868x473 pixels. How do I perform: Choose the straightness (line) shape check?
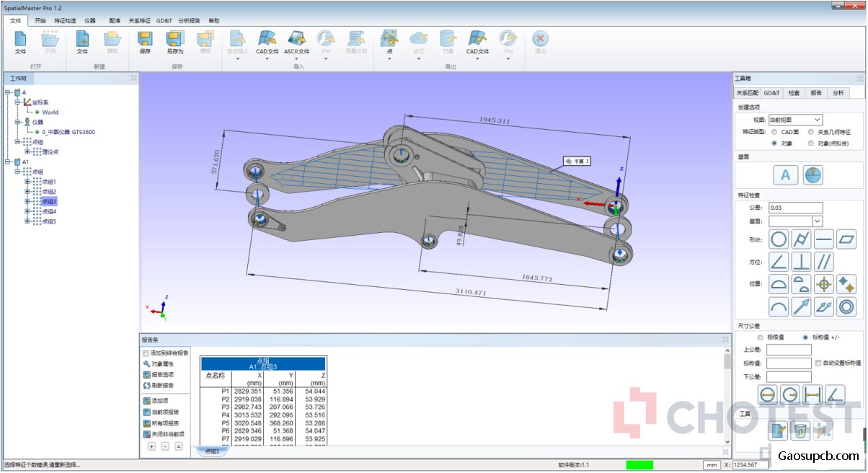point(824,239)
